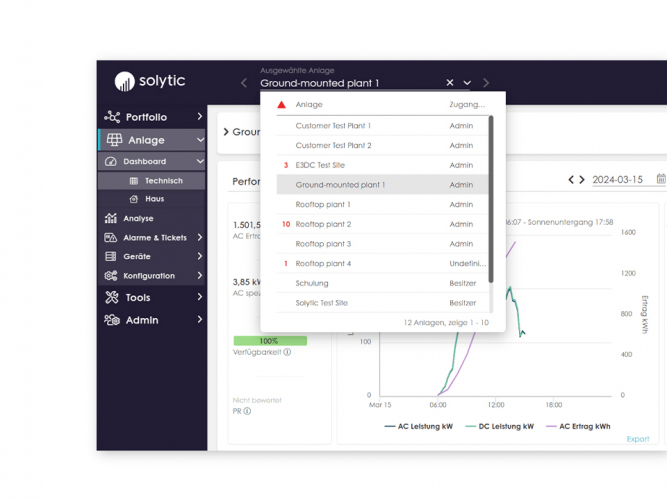Select Rooftop plant 3
The height and width of the screenshot is (500, 667).
382,244
